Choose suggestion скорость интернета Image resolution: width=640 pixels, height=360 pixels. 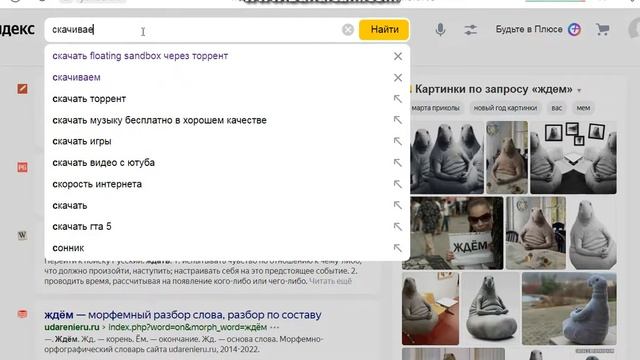tap(97, 184)
